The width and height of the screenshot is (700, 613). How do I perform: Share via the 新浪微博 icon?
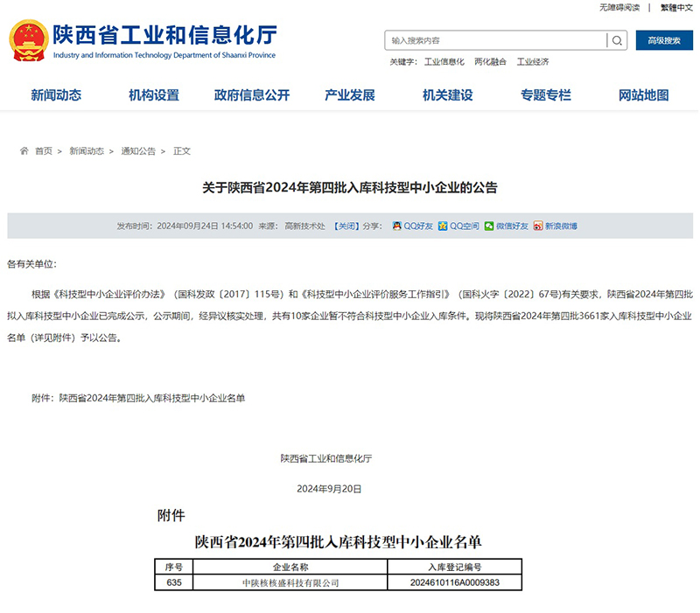coord(538,226)
